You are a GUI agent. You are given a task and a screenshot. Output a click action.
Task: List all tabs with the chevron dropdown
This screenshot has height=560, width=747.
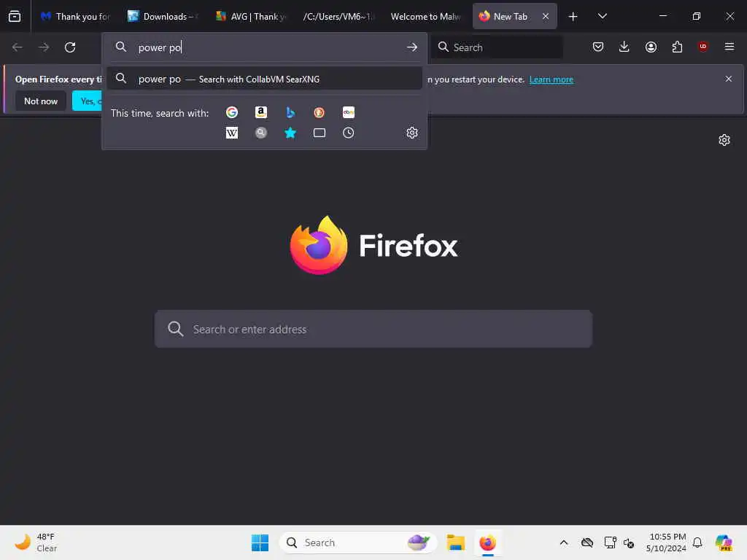(x=602, y=16)
